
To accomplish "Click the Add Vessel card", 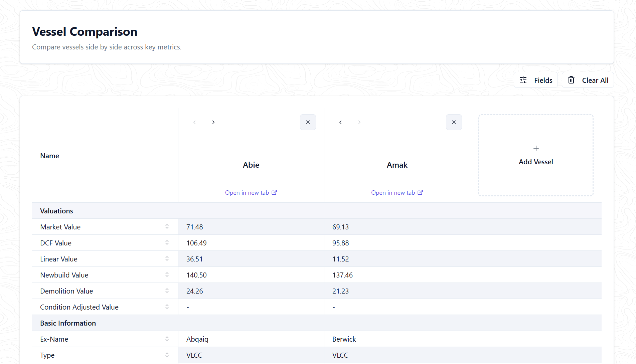I will coord(536,155).
